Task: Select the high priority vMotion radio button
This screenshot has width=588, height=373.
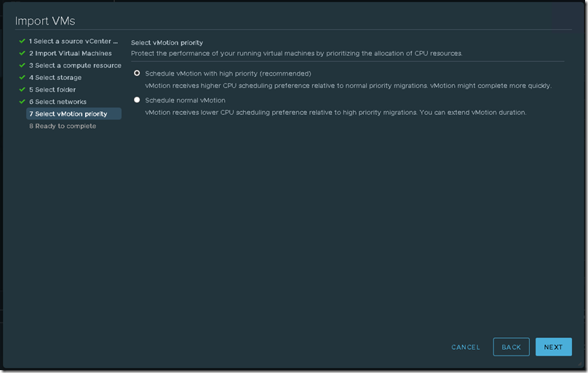Action: [x=137, y=73]
